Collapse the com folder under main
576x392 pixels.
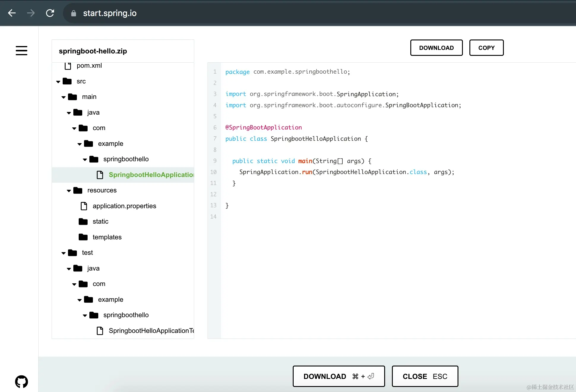(x=74, y=128)
